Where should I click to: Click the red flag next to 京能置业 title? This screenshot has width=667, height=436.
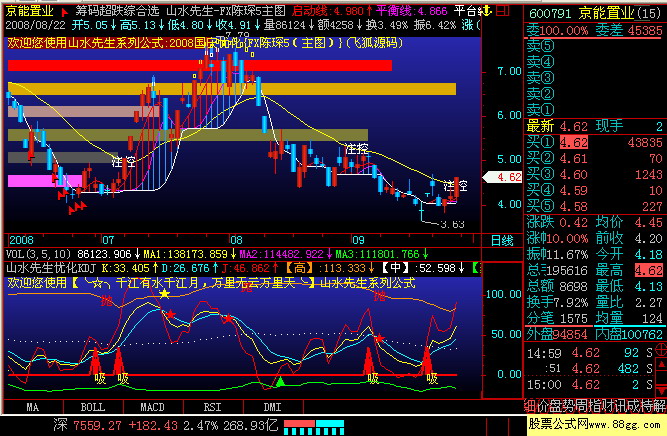[x=65, y=12]
